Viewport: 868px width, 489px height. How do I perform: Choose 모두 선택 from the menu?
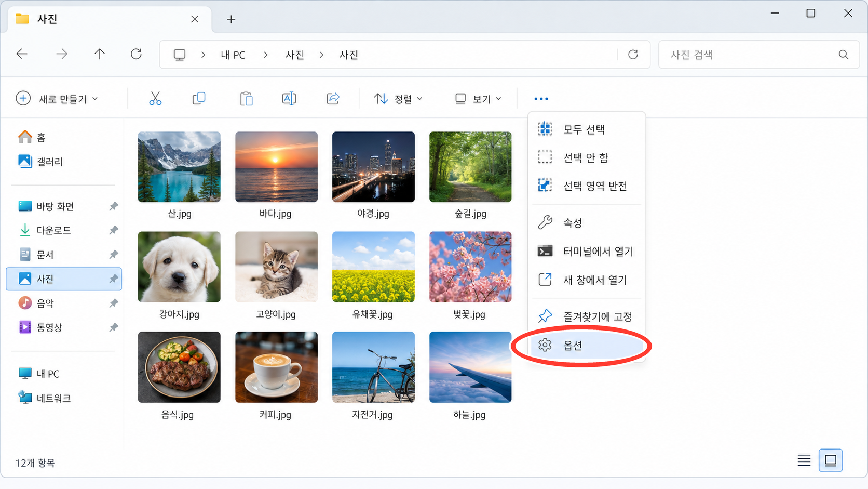coord(587,129)
